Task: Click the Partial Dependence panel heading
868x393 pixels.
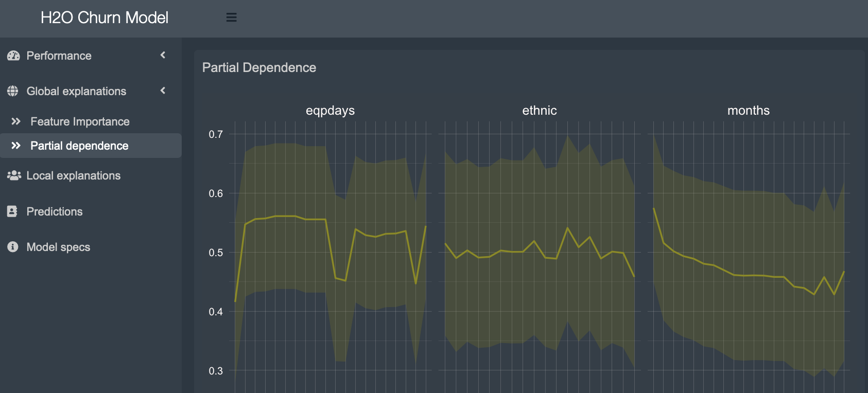Action: (259, 67)
